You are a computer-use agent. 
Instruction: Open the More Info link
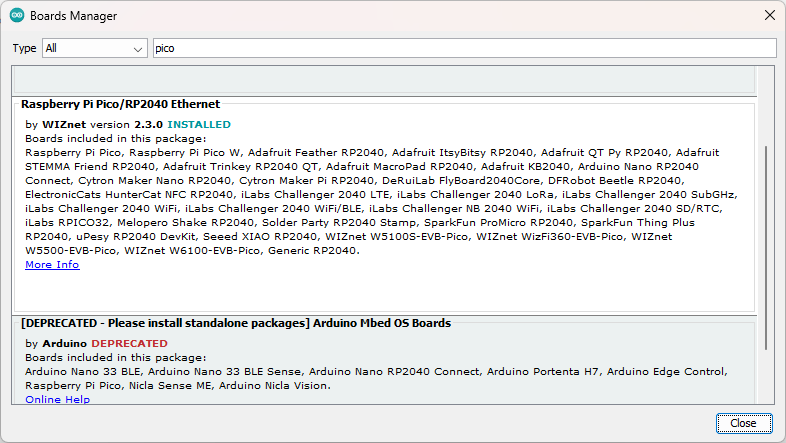(52, 265)
